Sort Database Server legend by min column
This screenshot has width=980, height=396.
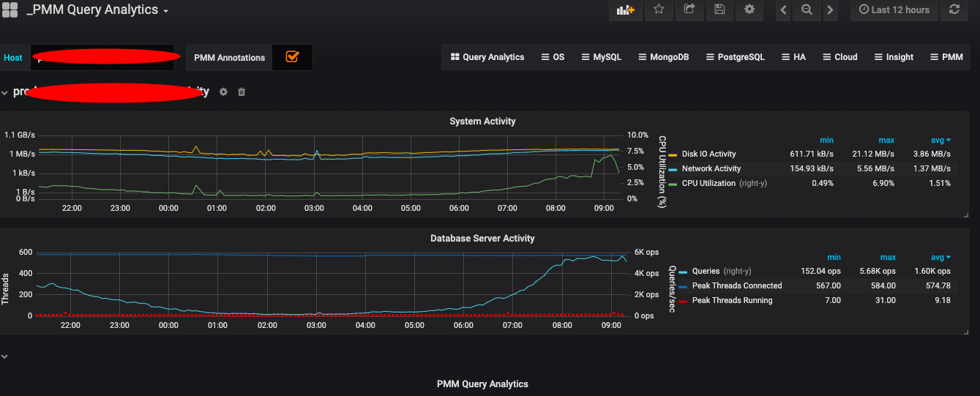(x=834, y=257)
